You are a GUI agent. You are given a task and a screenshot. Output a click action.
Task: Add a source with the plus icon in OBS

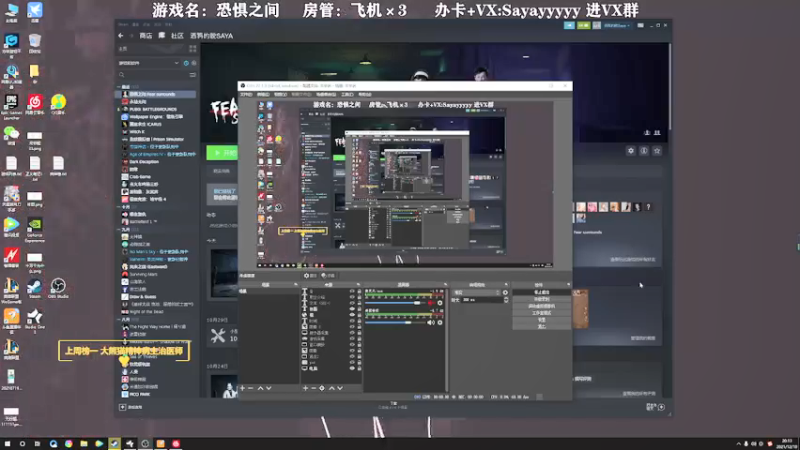pos(306,388)
